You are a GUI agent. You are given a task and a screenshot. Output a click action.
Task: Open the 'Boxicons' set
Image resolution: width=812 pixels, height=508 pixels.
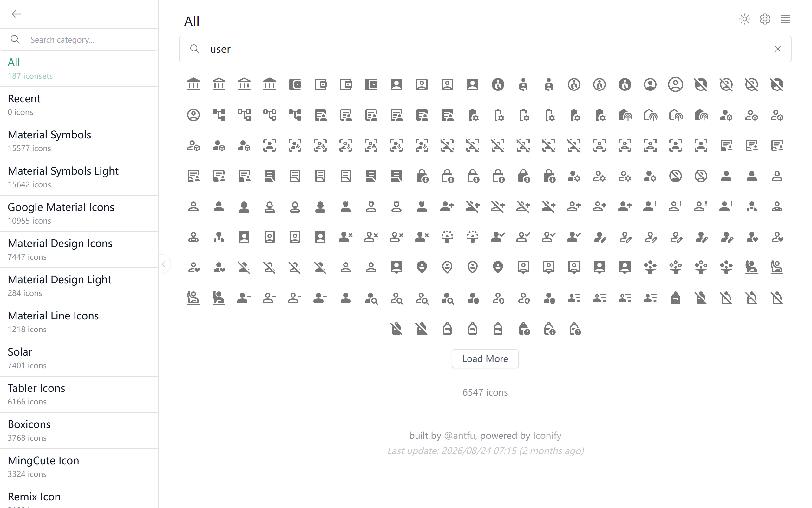(79, 431)
